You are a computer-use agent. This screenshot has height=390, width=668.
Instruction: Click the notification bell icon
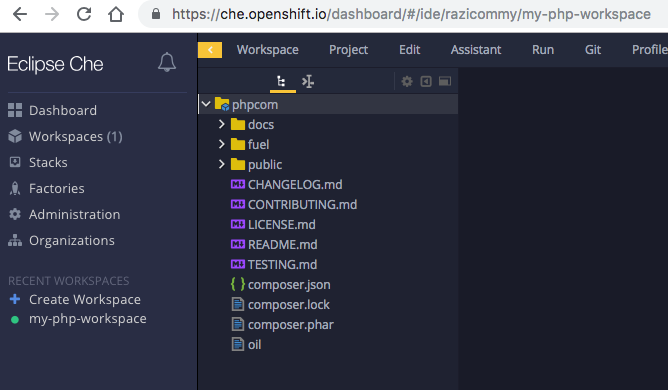[x=167, y=62]
